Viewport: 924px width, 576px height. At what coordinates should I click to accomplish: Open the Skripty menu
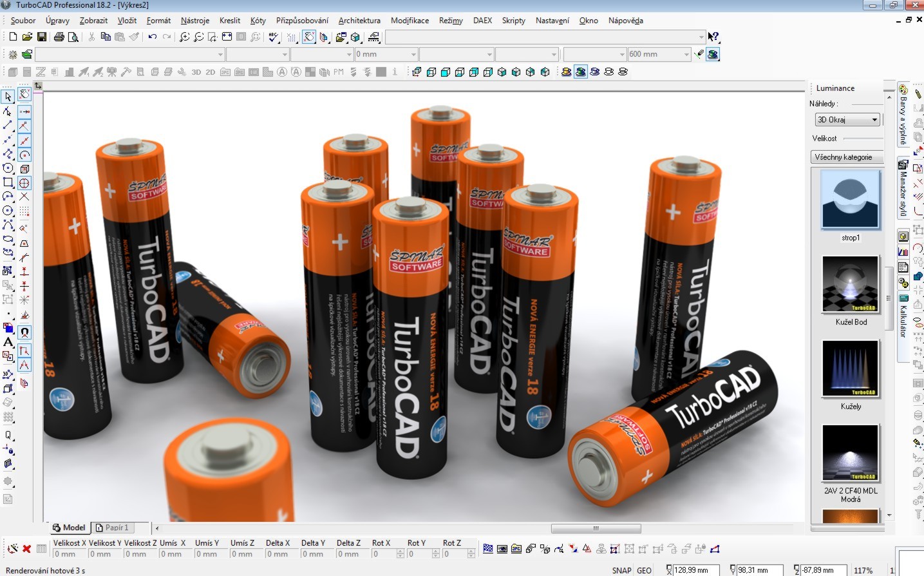pos(513,21)
